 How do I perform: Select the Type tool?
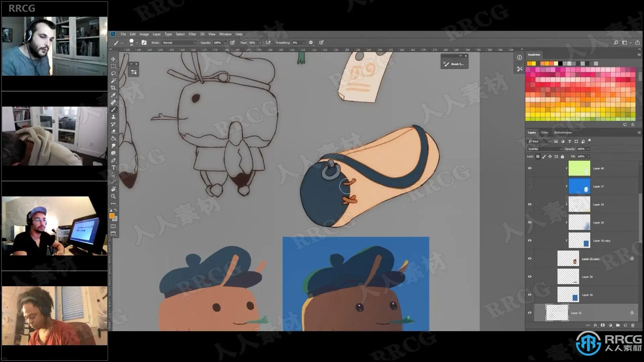pos(113,168)
